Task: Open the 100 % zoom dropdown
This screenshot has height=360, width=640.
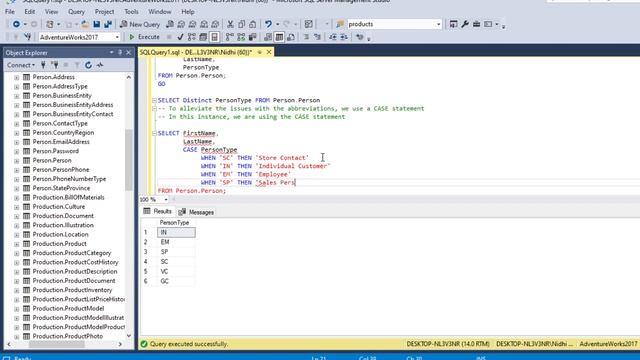Action: (x=166, y=200)
